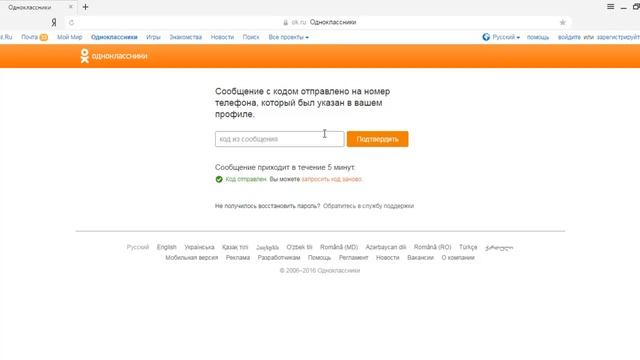
Task: Open a new tab with the plus icon
Action: point(85,7)
